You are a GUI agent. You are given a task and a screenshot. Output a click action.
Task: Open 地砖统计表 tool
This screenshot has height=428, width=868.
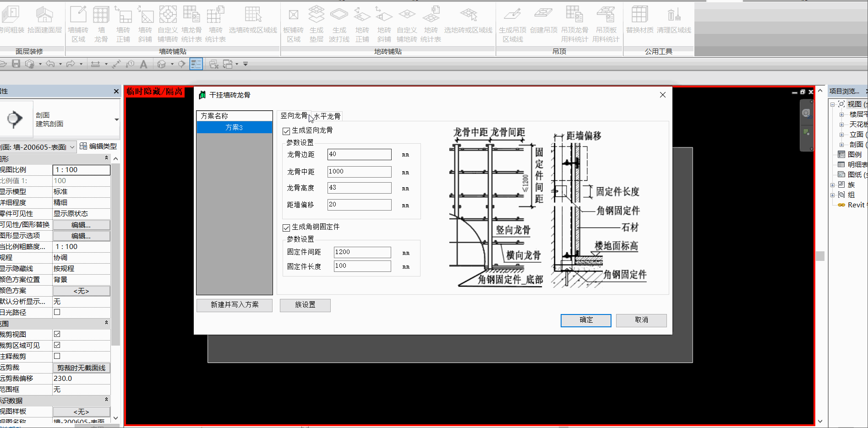[431, 24]
